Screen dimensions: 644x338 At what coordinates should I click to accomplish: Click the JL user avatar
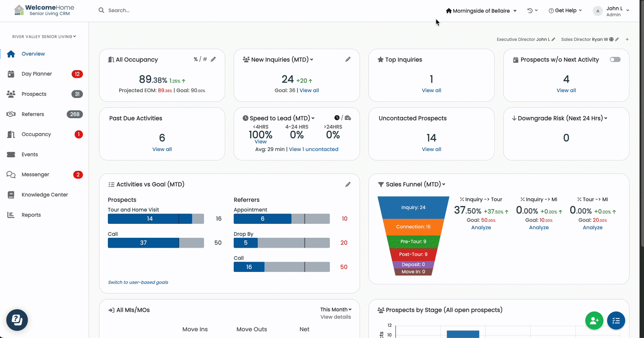coord(598,11)
